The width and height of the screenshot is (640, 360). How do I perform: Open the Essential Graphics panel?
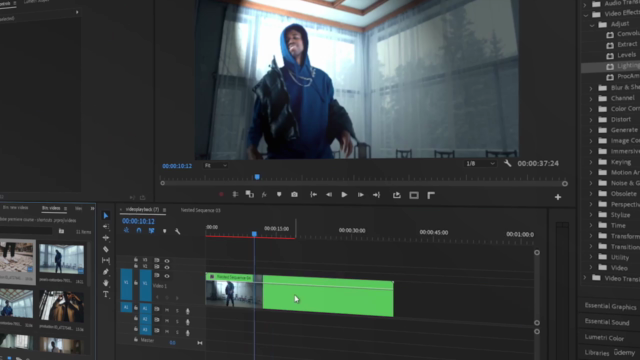point(610,307)
